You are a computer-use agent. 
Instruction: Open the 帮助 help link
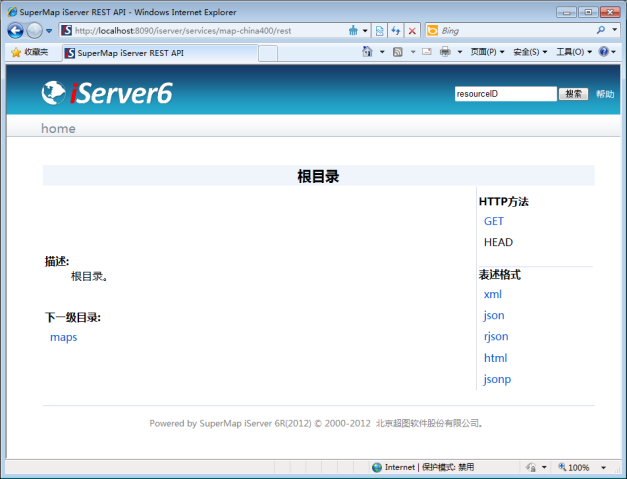tap(605, 94)
